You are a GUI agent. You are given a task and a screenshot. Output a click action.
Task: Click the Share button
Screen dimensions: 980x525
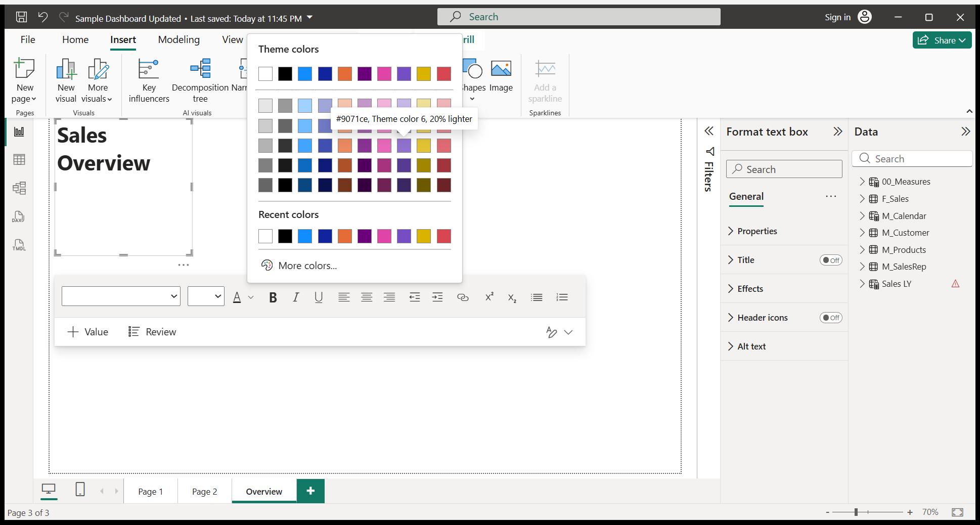click(942, 40)
